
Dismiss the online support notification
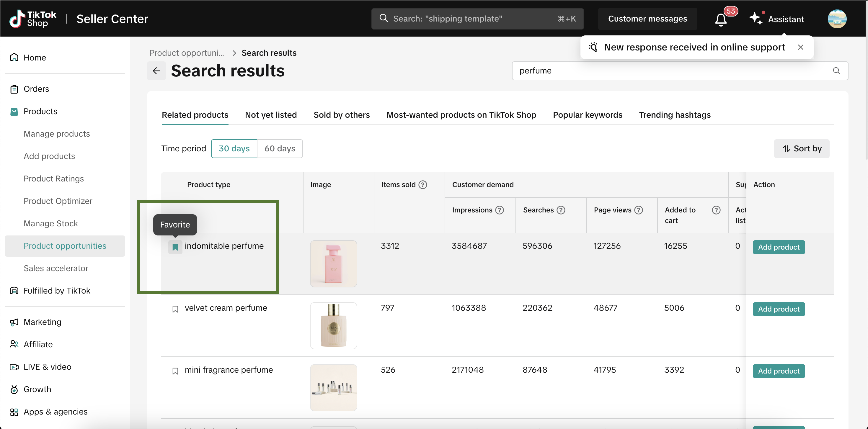[800, 48]
